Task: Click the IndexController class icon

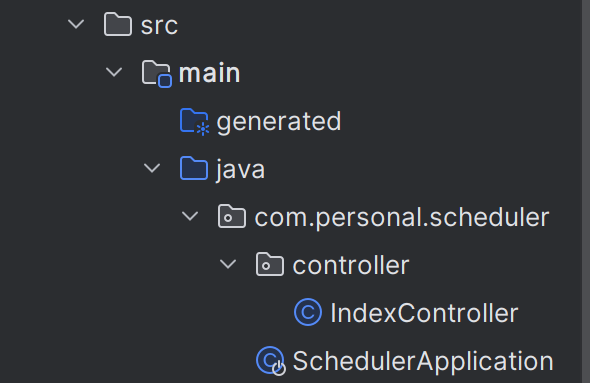Action: 308,312
